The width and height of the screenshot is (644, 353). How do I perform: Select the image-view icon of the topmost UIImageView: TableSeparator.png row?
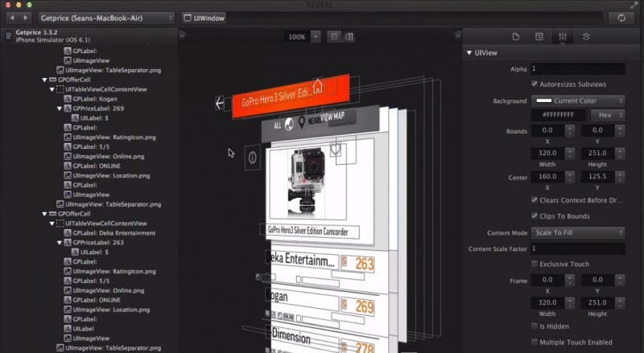pos(60,70)
